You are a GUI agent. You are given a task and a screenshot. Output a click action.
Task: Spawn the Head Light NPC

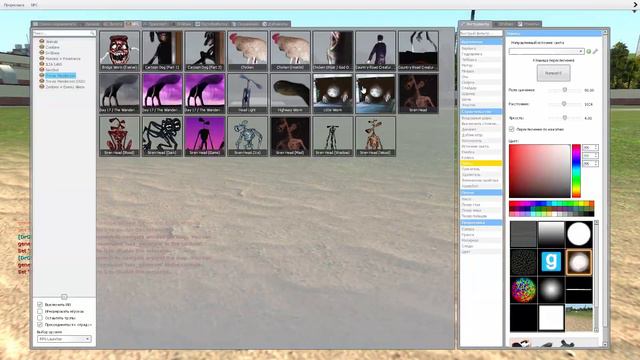coord(247,93)
